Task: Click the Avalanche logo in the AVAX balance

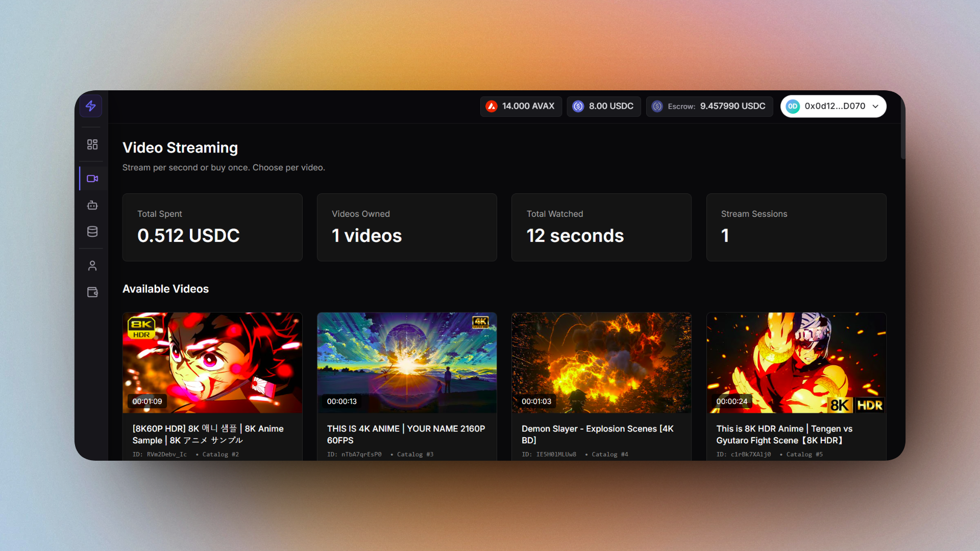Action: pos(491,106)
